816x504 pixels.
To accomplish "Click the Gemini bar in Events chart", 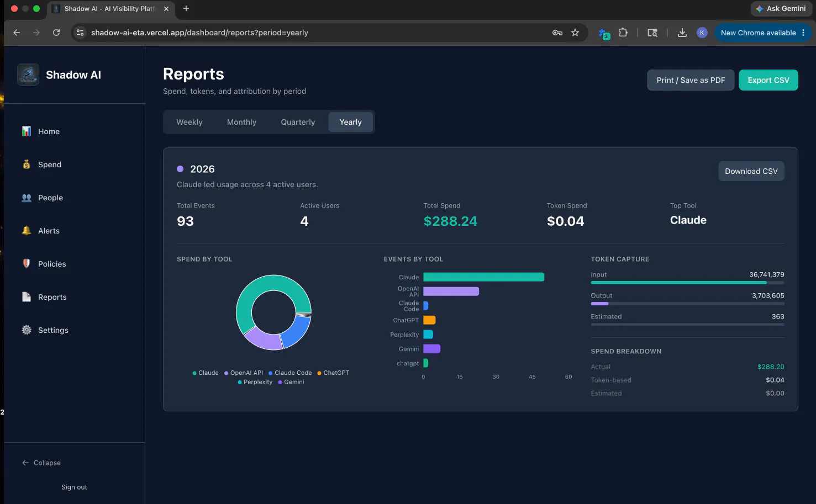I will (431, 349).
